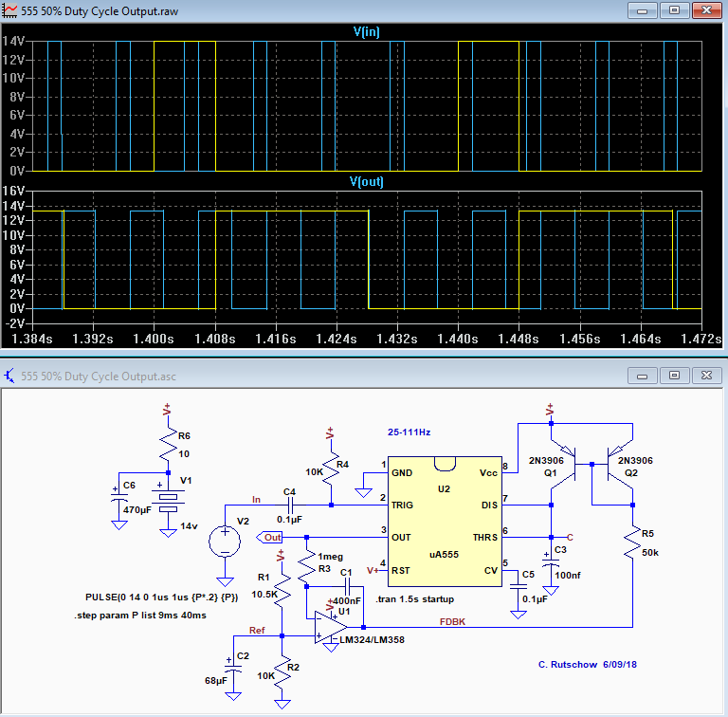The width and height of the screenshot is (728, 717).
Task: Click the 1.384s time axis label
Action: 31,339
